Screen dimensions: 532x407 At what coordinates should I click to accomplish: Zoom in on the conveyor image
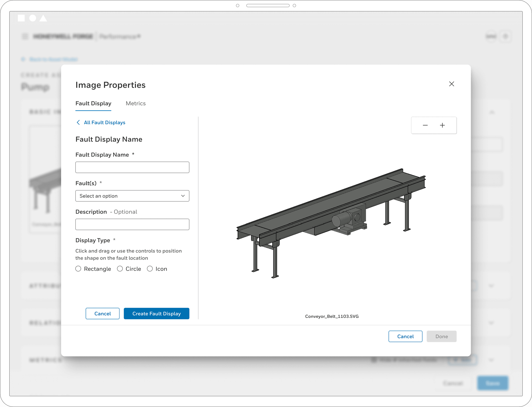442,125
